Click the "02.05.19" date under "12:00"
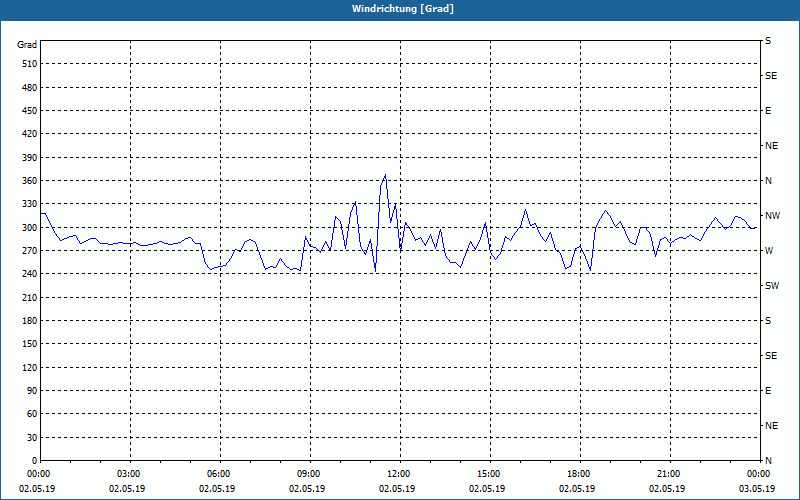This screenshot has height=500, width=800. coord(397,489)
